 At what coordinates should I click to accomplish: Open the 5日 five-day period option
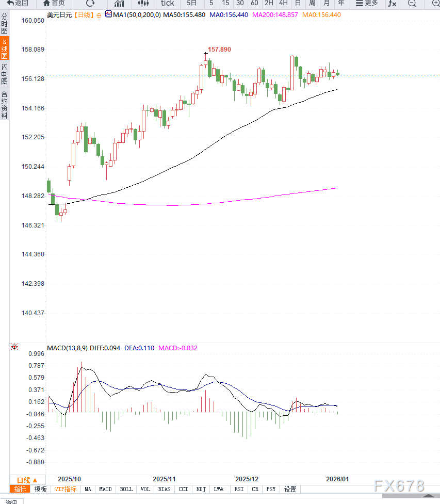pos(191,3)
